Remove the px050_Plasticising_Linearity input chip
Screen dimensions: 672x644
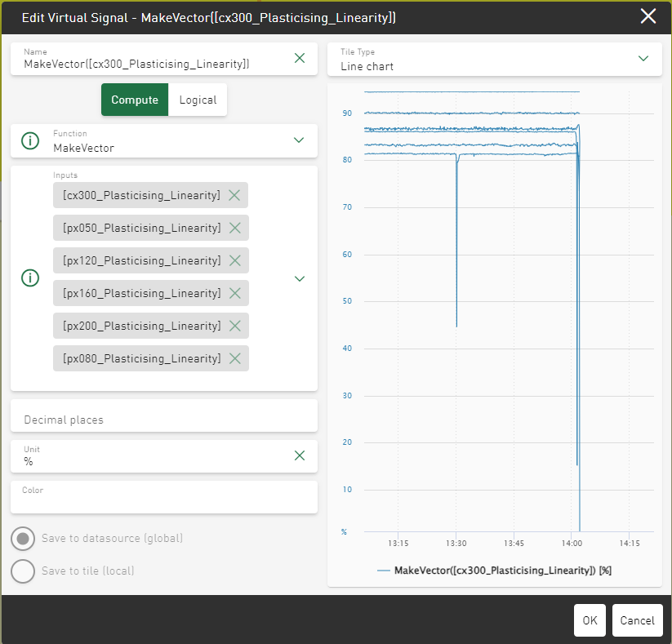coord(235,228)
